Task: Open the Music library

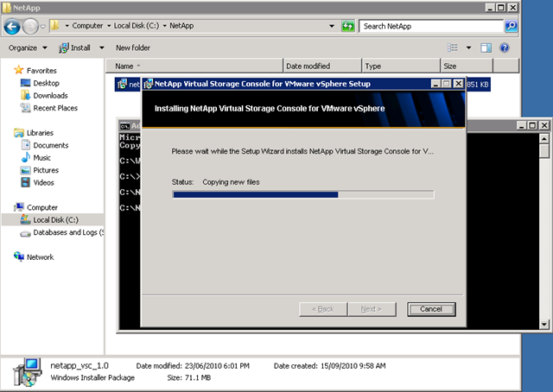Action: pos(42,157)
